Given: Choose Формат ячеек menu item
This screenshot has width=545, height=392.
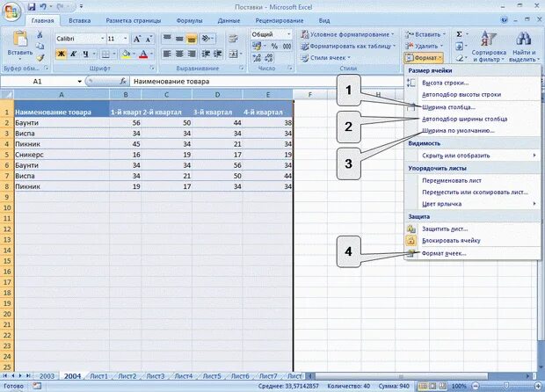Looking at the screenshot, I should [473, 253].
